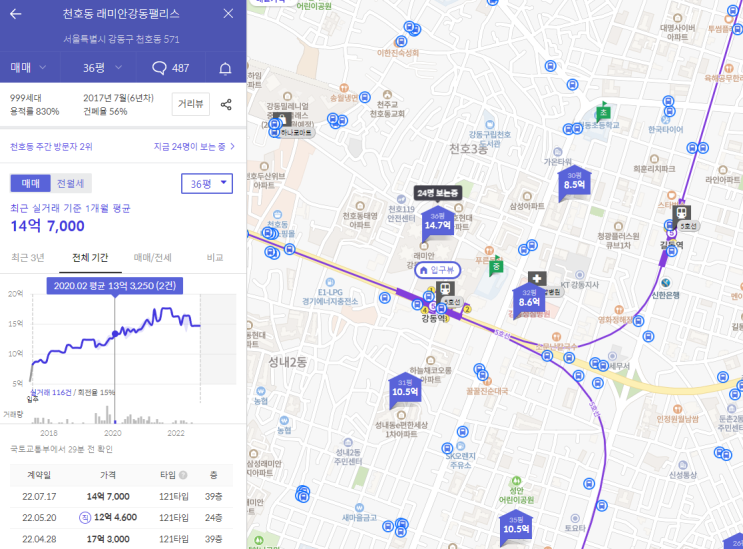Open the 비교 tab

(x=215, y=257)
